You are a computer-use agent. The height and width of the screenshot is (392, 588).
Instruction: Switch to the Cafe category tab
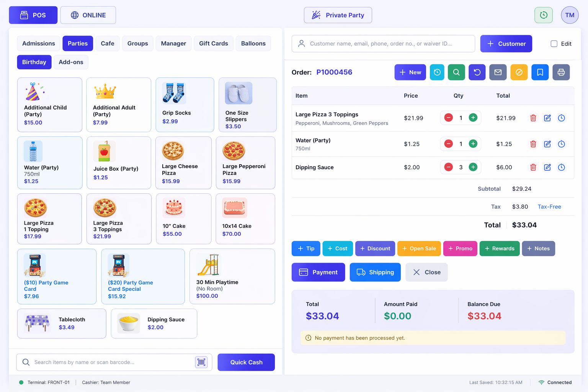pos(108,43)
